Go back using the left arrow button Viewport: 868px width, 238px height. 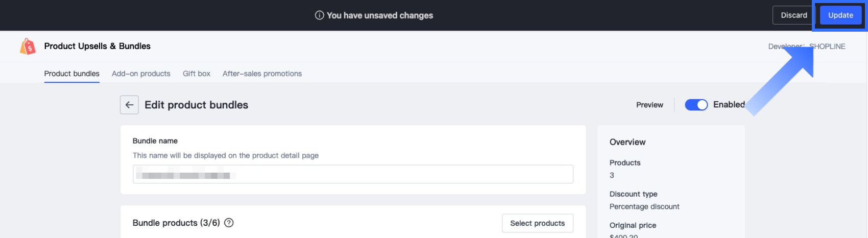(129, 105)
